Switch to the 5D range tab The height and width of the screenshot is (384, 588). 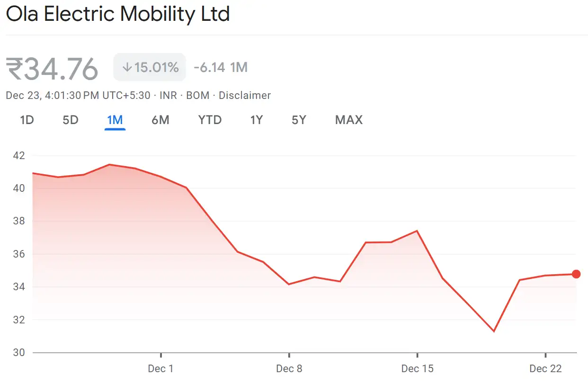click(x=70, y=120)
